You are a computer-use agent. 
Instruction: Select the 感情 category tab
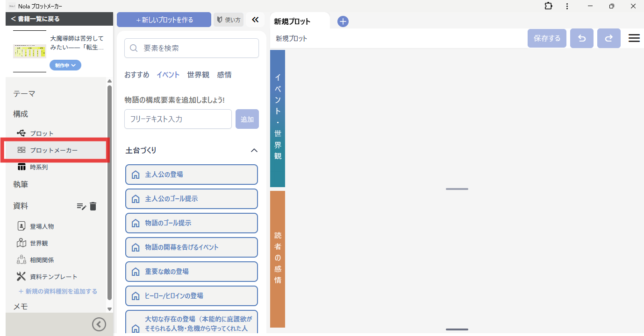[224, 75]
